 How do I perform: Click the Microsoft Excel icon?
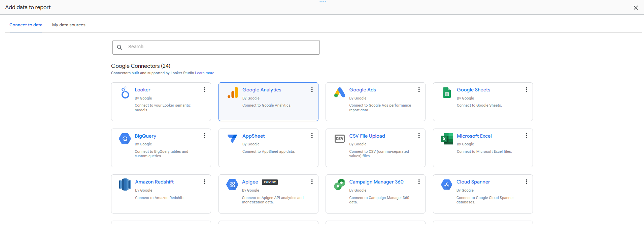coord(447,139)
